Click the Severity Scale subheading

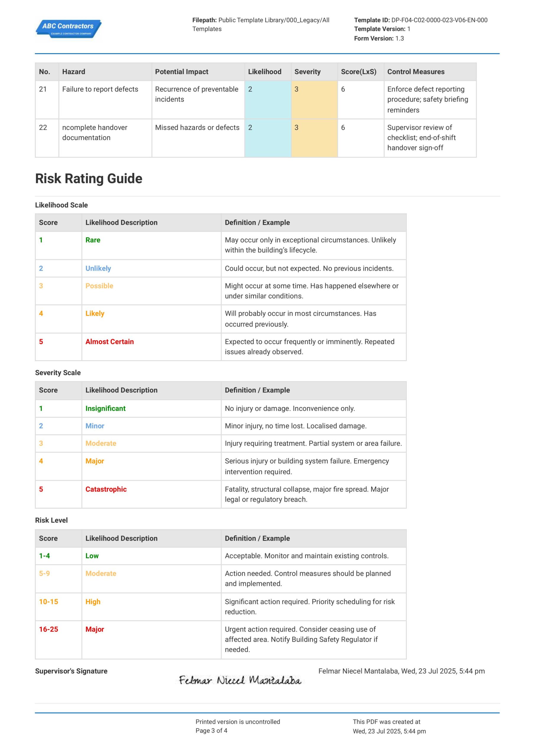pos(58,372)
